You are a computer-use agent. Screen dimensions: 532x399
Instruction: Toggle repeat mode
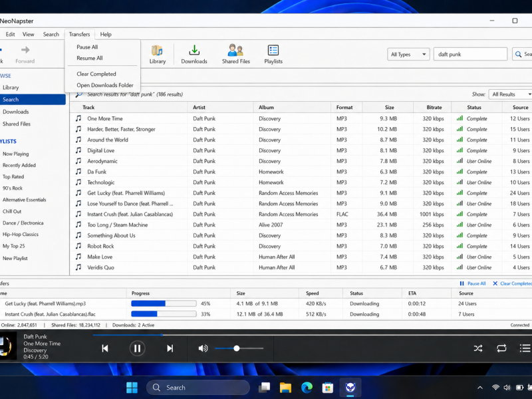click(501, 348)
